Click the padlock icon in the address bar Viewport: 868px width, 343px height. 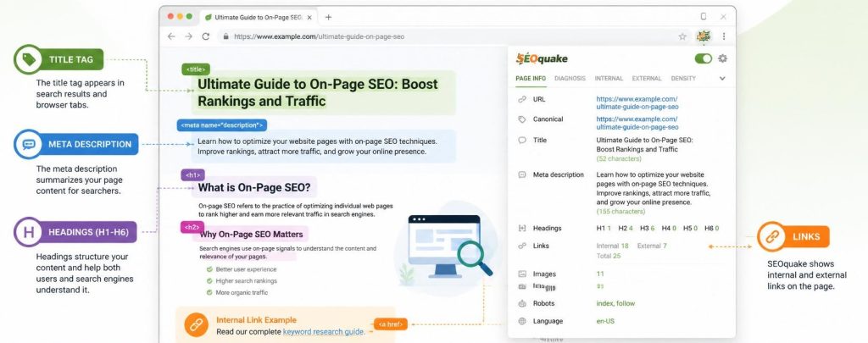pyautogui.click(x=225, y=36)
